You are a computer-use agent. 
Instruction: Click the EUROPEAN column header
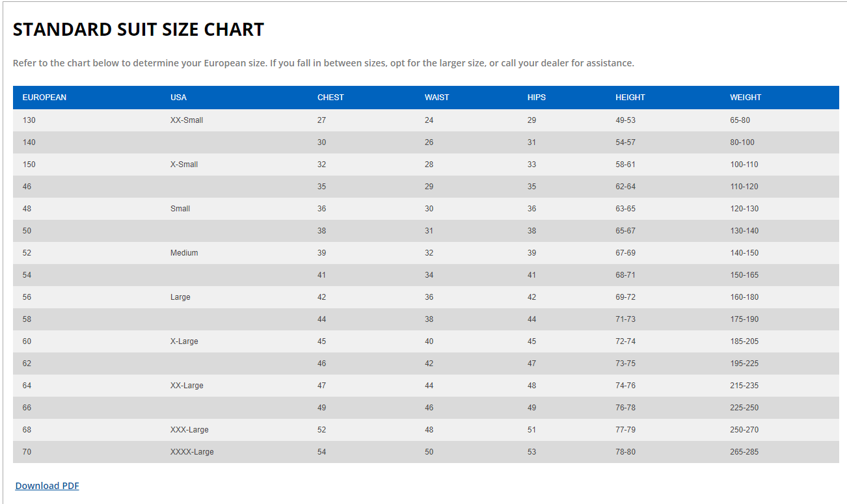(44, 98)
